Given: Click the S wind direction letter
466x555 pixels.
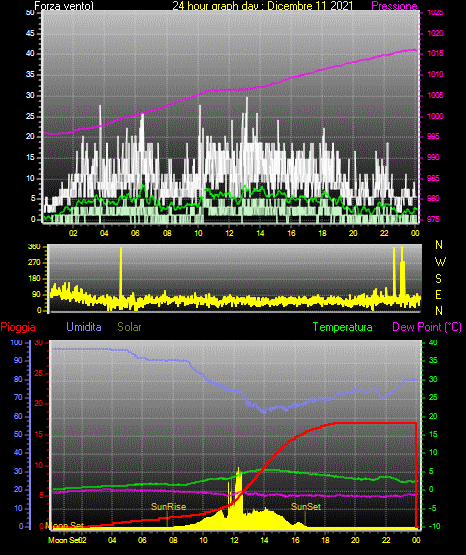Looking at the screenshot, I should coord(438,279).
